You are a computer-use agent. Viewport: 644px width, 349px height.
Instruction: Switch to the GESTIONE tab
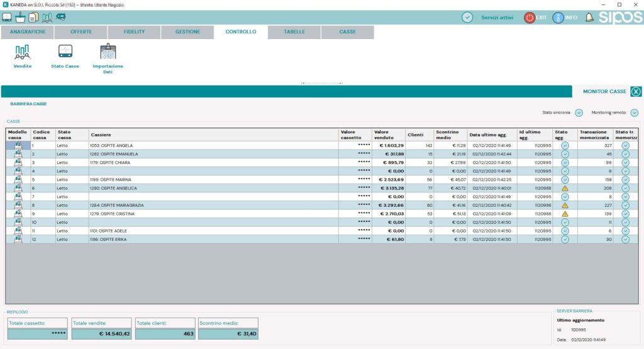tap(187, 32)
